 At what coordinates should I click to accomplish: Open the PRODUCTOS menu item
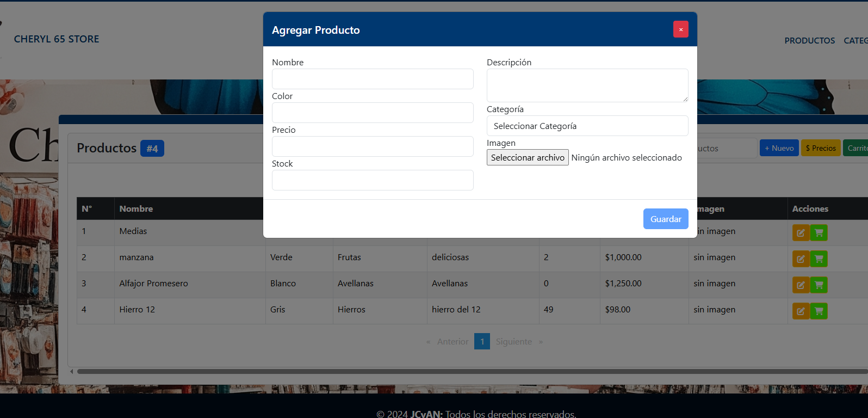coord(809,41)
